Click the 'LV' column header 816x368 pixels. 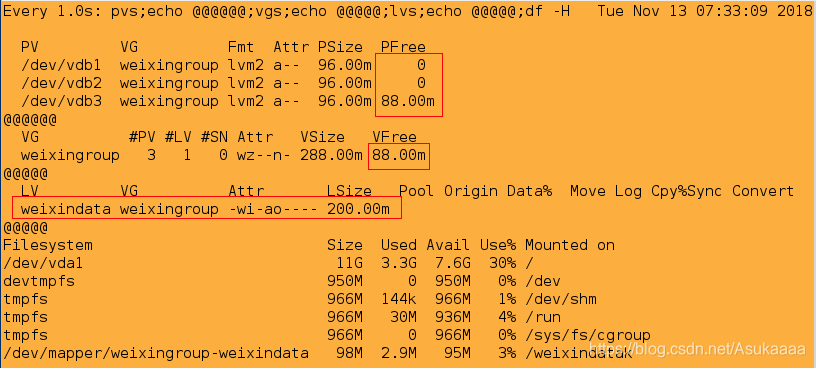click(x=30, y=192)
